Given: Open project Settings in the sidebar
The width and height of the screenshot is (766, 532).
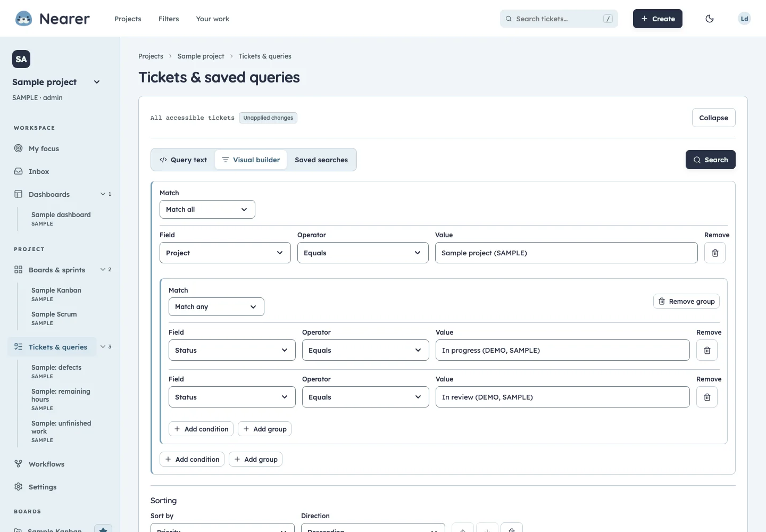Looking at the screenshot, I should (x=43, y=487).
